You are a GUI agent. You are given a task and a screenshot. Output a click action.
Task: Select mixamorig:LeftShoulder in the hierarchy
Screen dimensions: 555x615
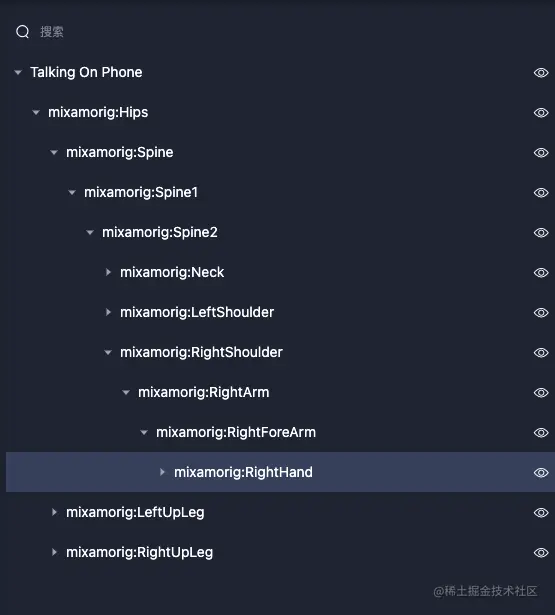[x=197, y=312]
